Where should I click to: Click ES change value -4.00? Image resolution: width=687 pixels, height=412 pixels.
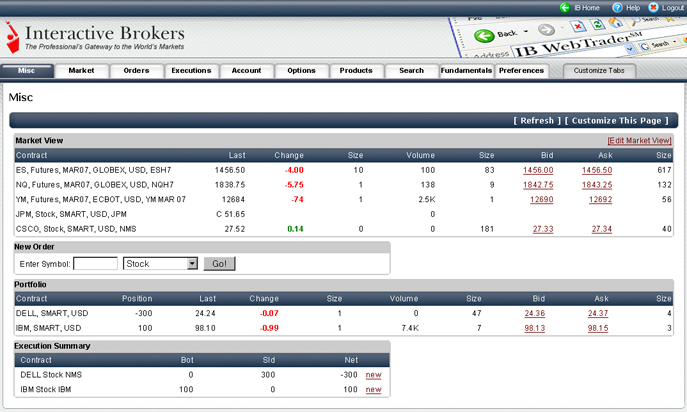(294, 170)
